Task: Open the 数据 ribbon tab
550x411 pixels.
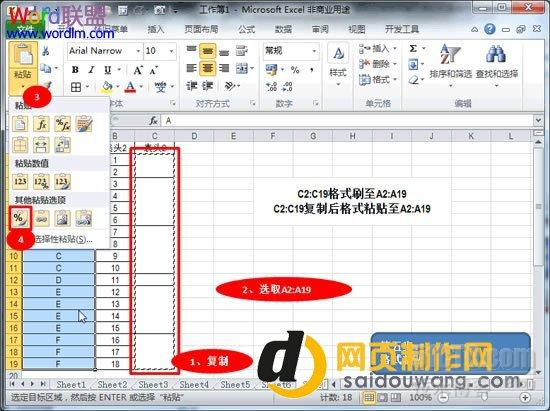Action: point(283,29)
